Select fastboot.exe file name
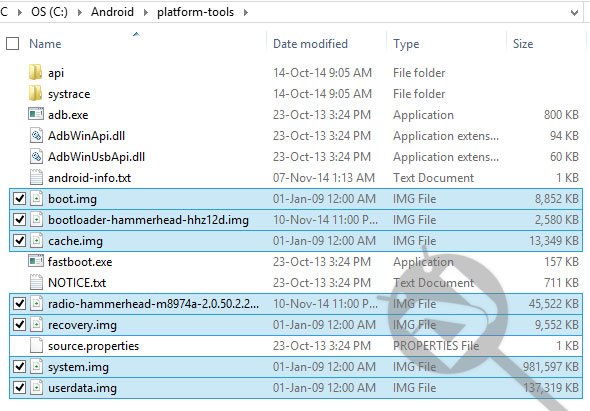Screen dimensions: 590x411 (80, 262)
